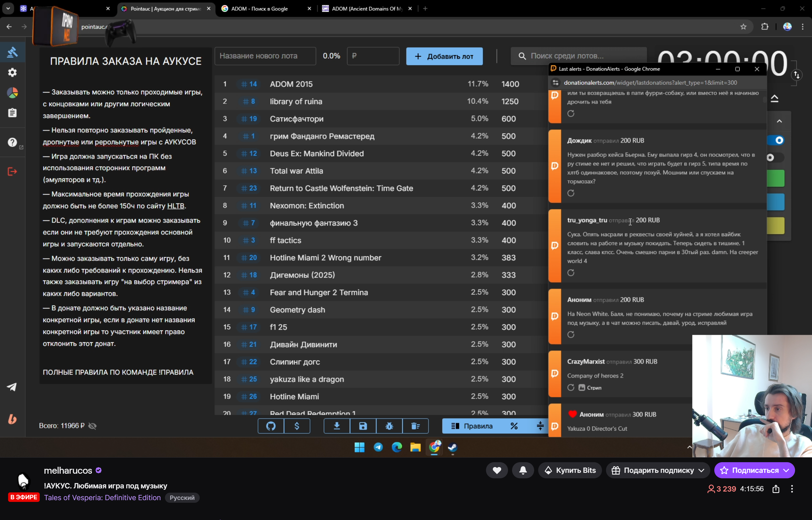Click the Добавить лот button
The height and width of the screenshot is (520, 812).
pos(444,56)
